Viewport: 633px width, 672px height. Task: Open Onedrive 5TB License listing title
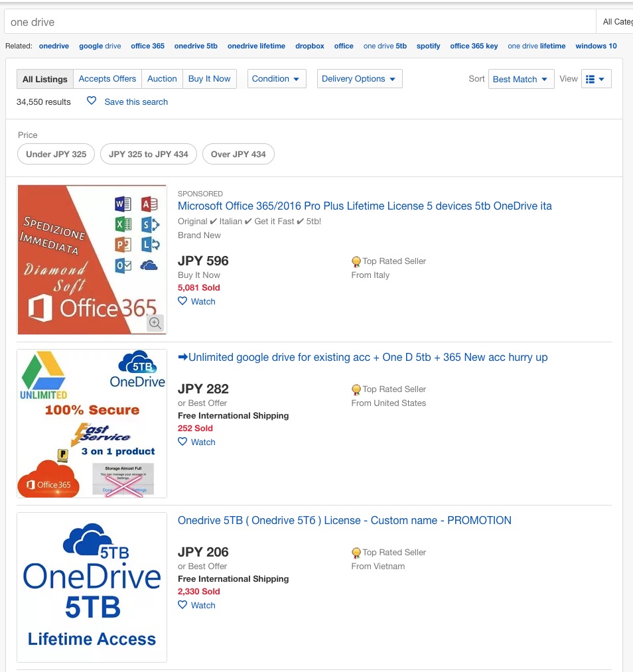pyautogui.click(x=344, y=521)
